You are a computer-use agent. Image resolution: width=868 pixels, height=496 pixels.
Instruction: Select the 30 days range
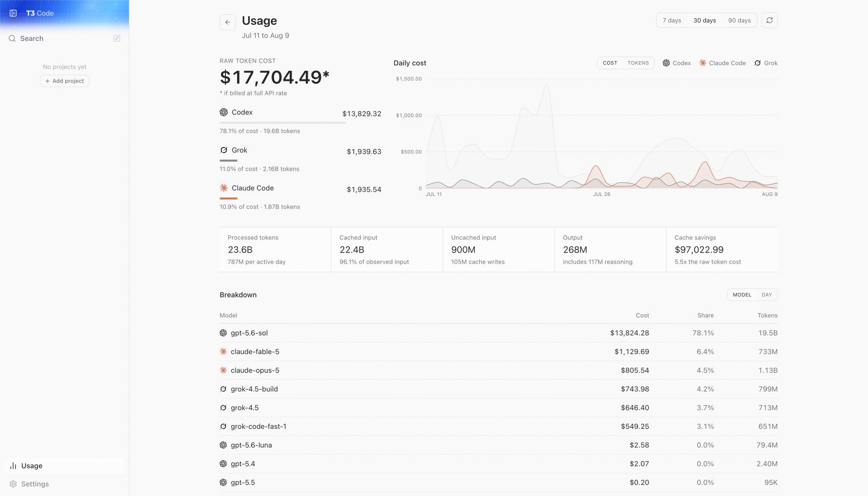705,20
